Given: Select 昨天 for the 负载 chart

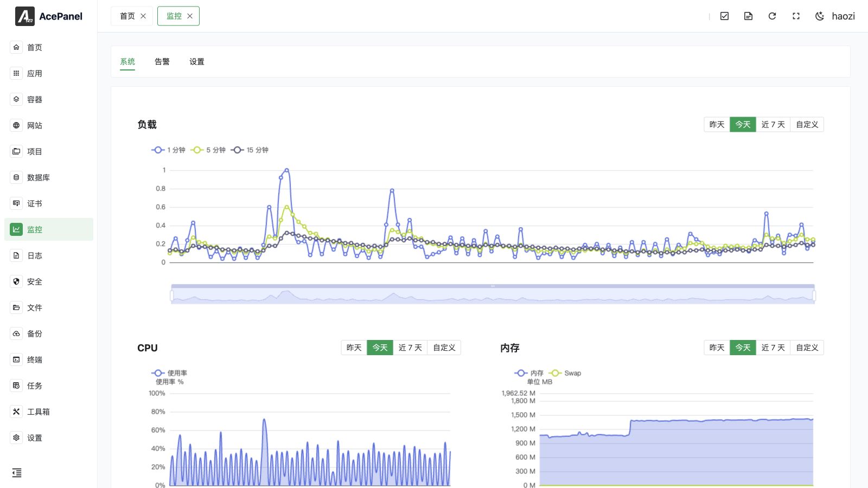Looking at the screenshot, I should 717,125.
